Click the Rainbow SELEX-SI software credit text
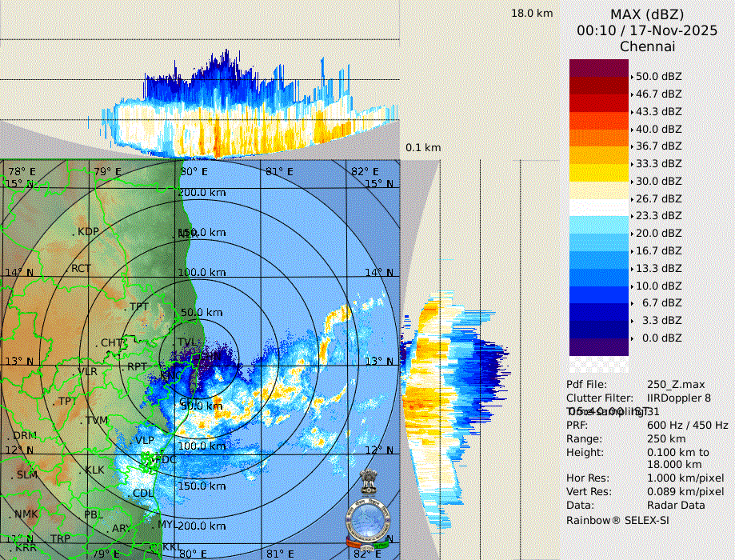The width and height of the screenshot is (735, 560). tap(617, 519)
